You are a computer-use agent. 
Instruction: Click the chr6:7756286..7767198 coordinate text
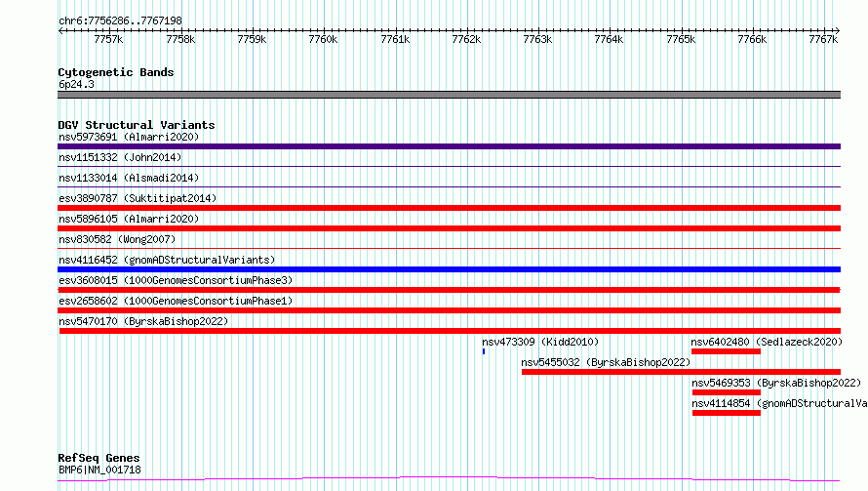pos(120,20)
